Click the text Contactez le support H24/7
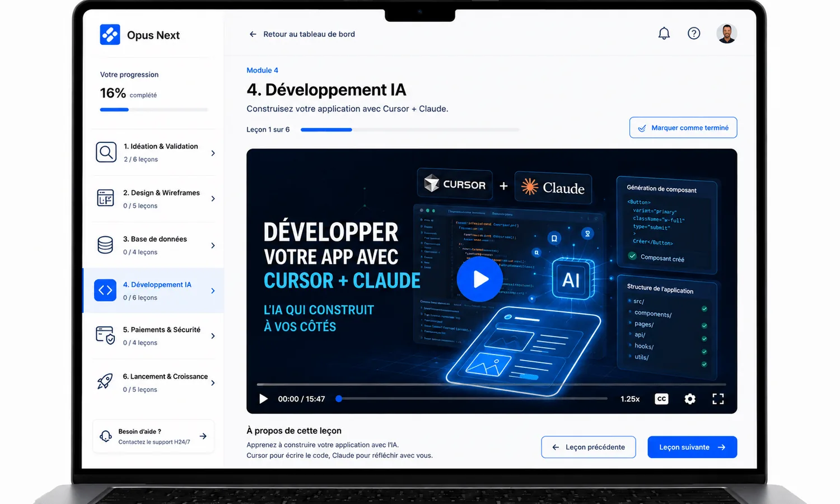 [154, 442]
